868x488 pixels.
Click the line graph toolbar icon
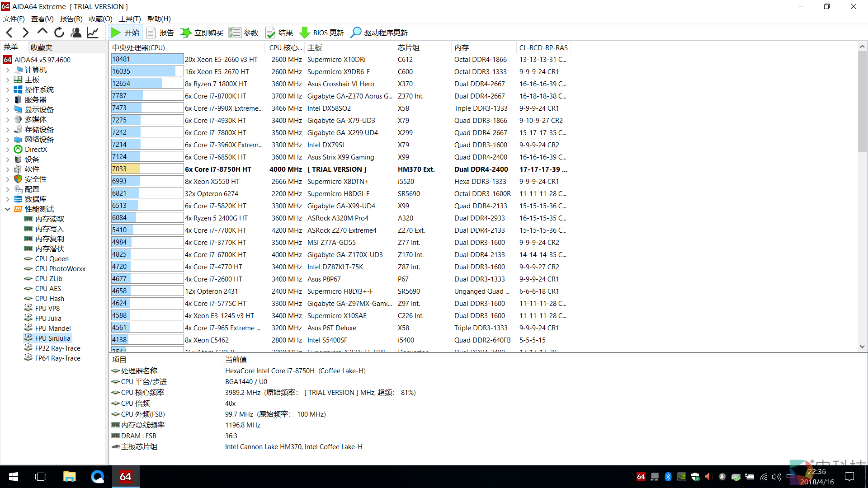pos(93,33)
